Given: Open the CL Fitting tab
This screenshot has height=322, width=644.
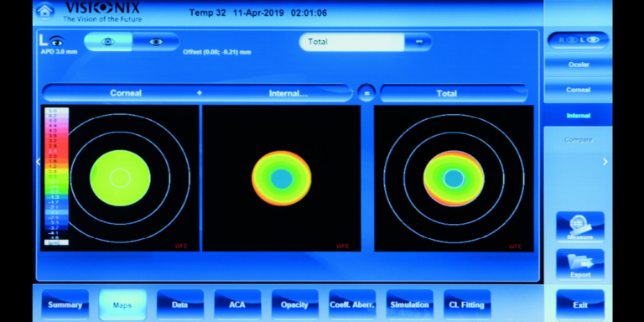Looking at the screenshot, I should 467,304.
